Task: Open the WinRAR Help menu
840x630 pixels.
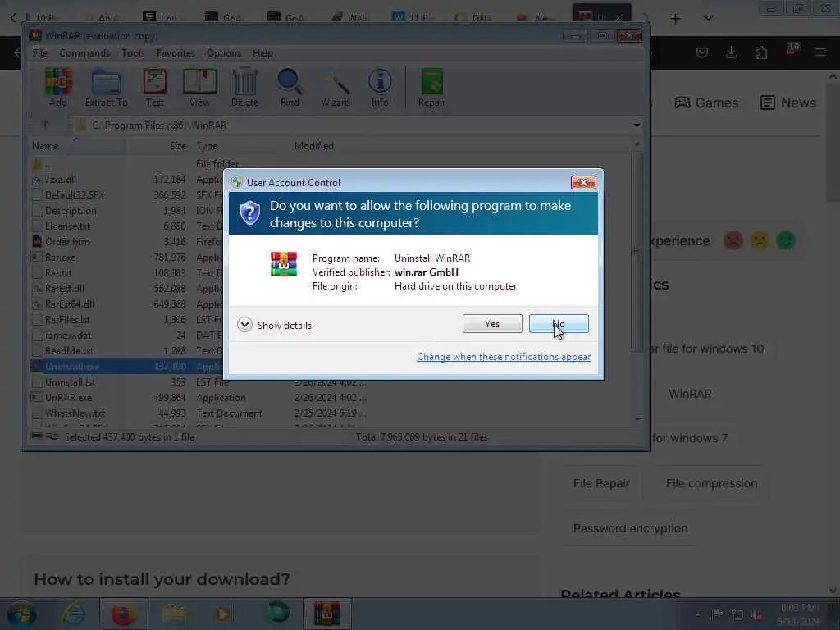Action: 262,53
